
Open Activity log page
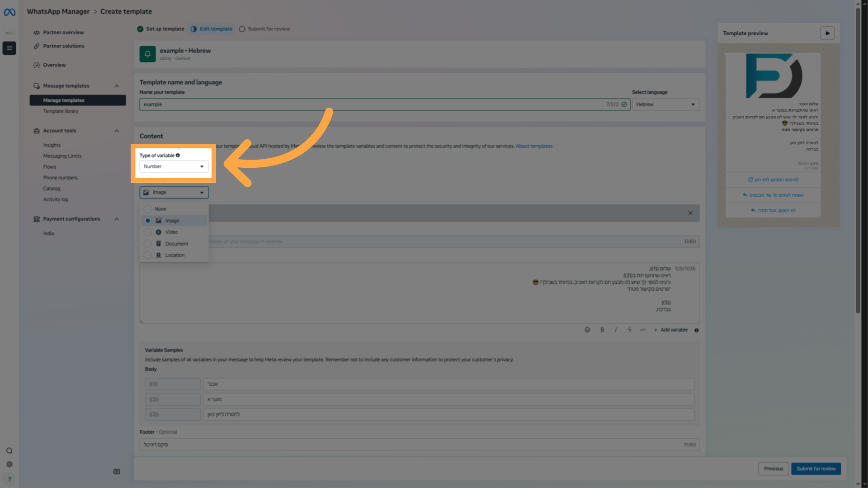click(56, 199)
